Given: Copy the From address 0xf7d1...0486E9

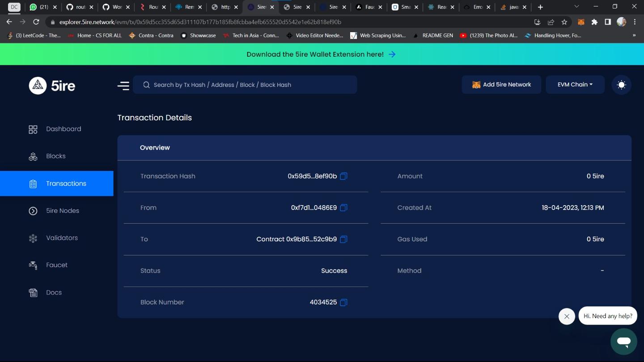Looking at the screenshot, I should click(343, 208).
